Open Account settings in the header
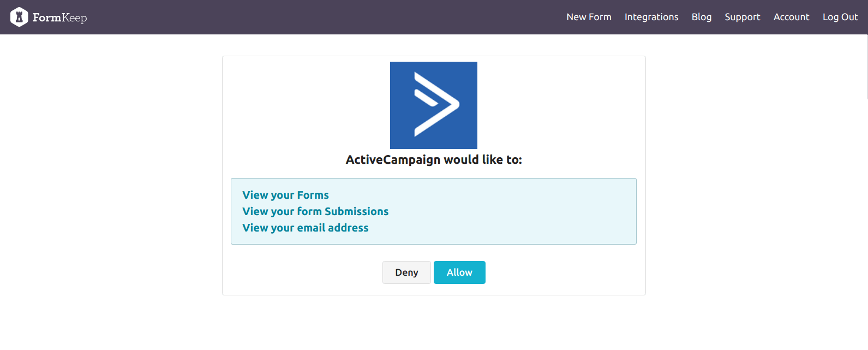 [x=791, y=17]
